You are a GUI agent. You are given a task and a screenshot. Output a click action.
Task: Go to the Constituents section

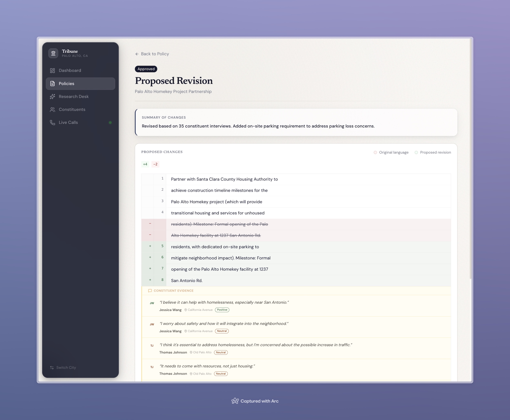72,110
